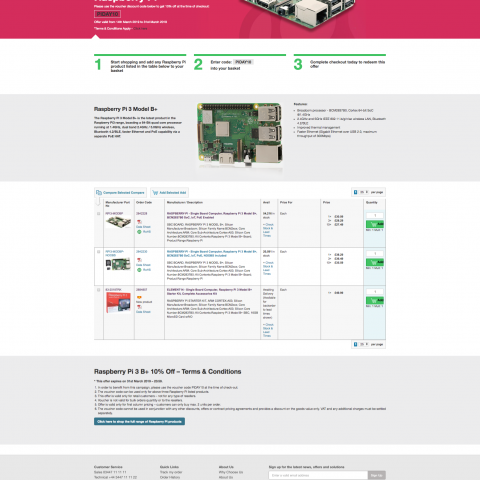Click the starter kit quantity field

375,292
